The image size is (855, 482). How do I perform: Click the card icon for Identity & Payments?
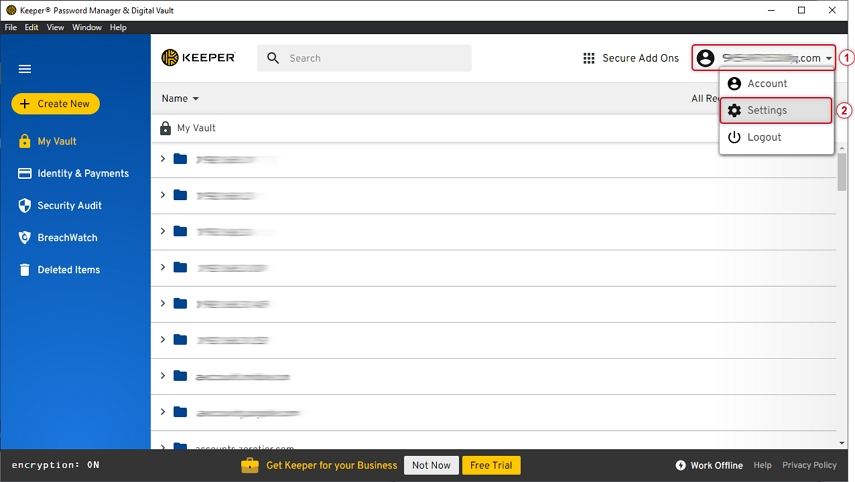[x=25, y=173]
